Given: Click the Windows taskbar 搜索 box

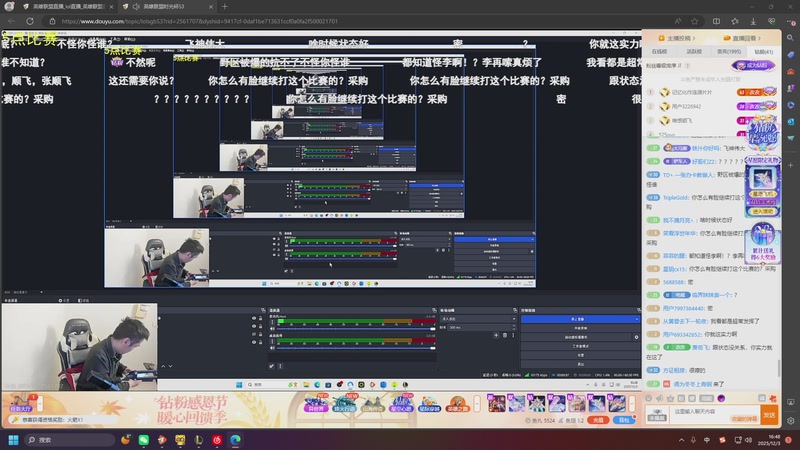Looking at the screenshot, I should pos(69,440).
